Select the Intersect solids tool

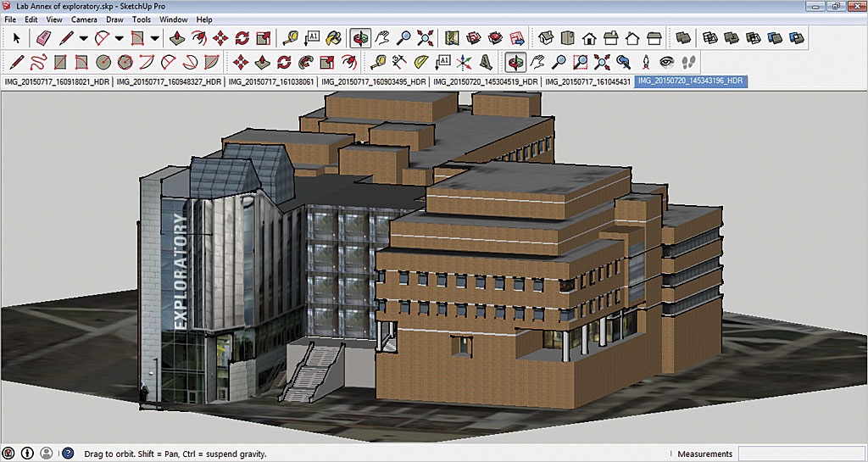[710, 38]
